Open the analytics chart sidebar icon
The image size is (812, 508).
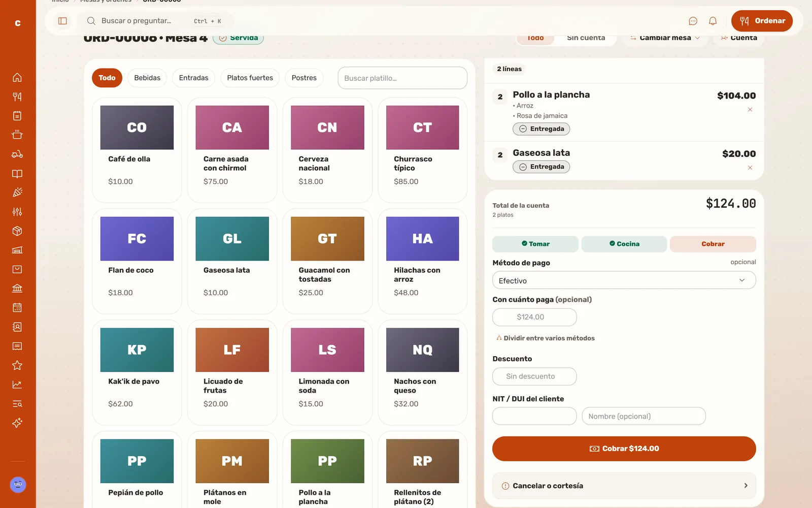pyautogui.click(x=17, y=385)
